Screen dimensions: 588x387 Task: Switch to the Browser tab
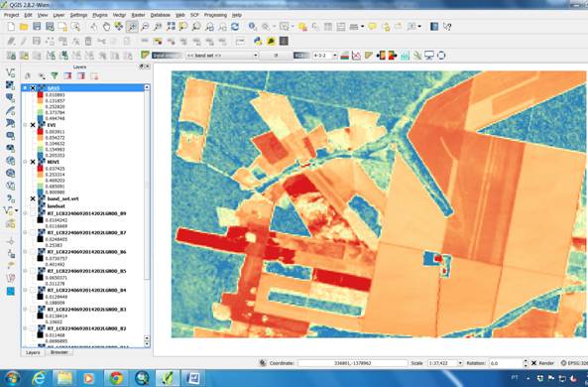pyautogui.click(x=59, y=353)
